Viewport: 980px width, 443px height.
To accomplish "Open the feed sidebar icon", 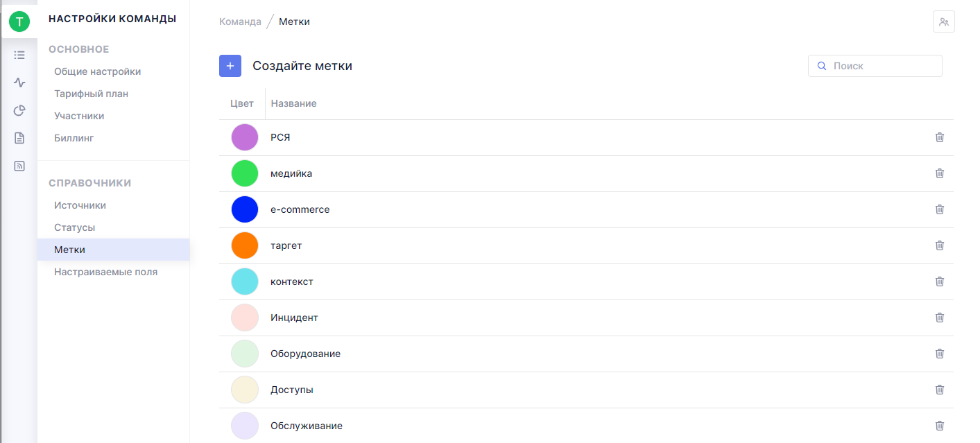I will (19, 166).
